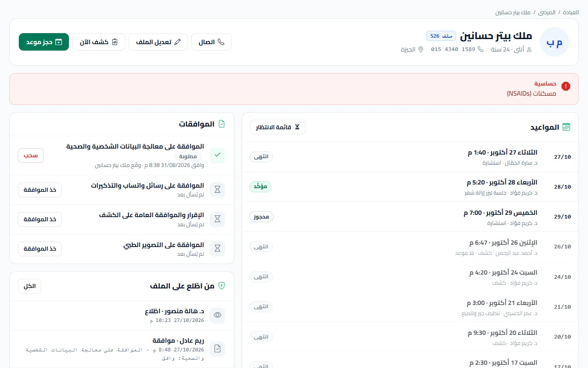Open the الأربعاء 21 أكتوبر 3:00 م appointment
The width and height of the screenshot is (588, 368).
(x=410, y=307)
